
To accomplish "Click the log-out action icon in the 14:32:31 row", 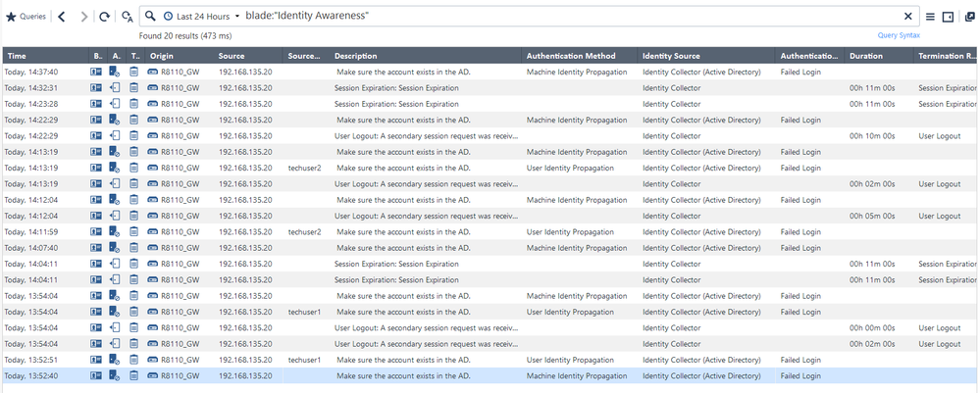I will [x=115, y=88].
